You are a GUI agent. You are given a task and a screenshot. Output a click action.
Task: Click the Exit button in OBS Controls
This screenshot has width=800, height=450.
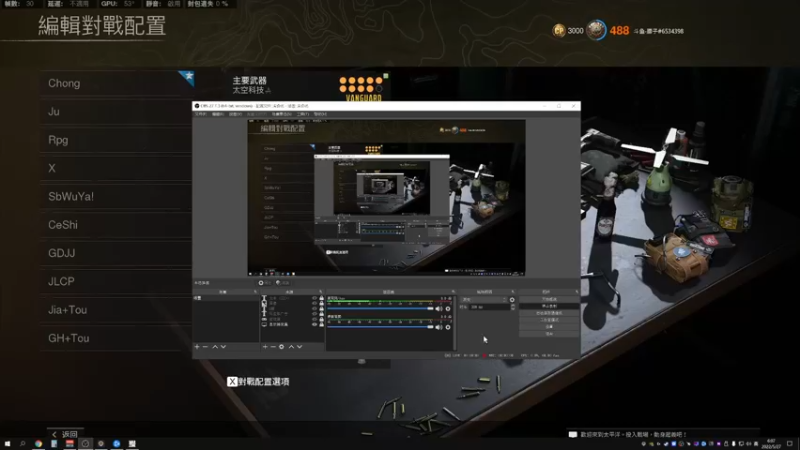click(x=549, y=334)
